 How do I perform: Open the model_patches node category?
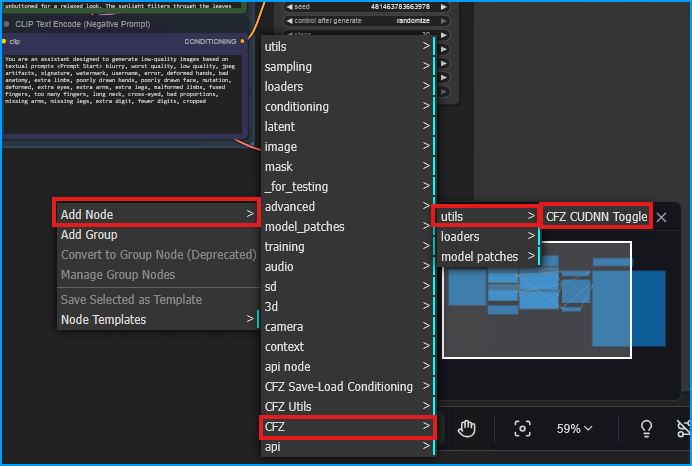(x=347, y=226)
